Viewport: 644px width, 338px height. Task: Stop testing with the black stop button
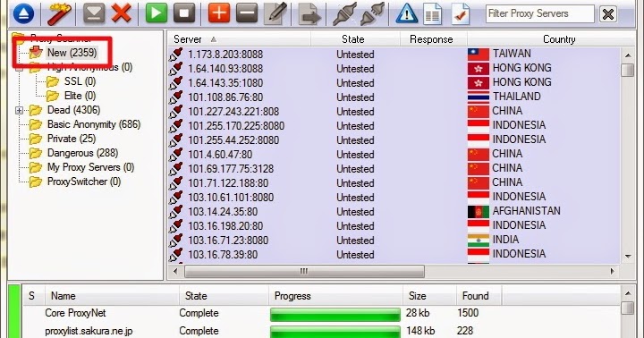click(x=184, y=13)
